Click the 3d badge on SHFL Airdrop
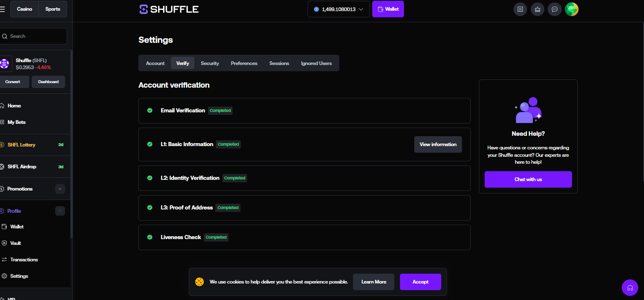644x300 pixels. point(61,167)
